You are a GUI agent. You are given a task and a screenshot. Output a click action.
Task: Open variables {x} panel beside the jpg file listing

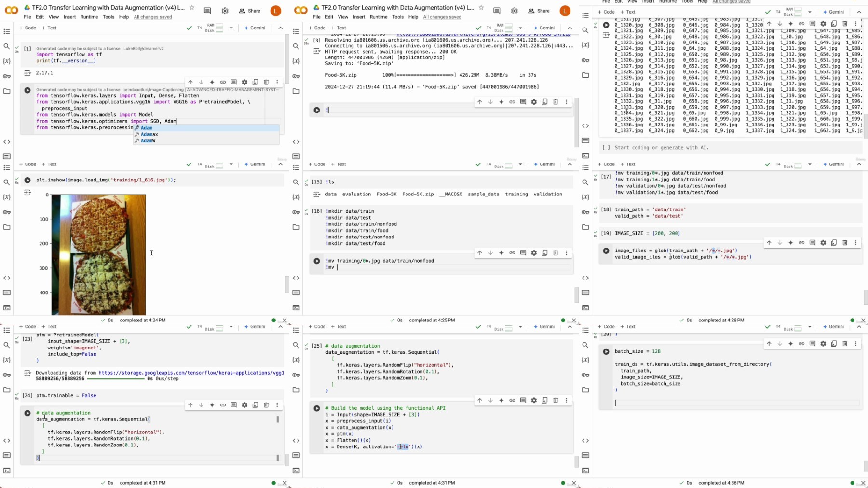(585, 45)
